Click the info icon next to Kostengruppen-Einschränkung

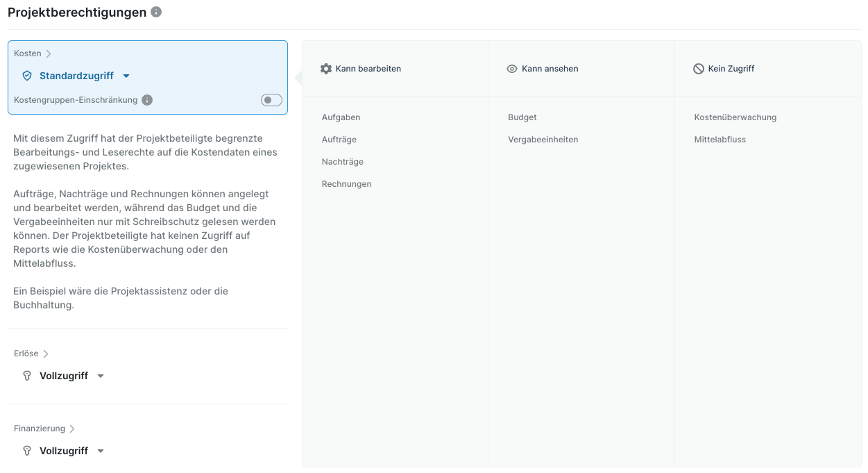(x=147, y=100)
